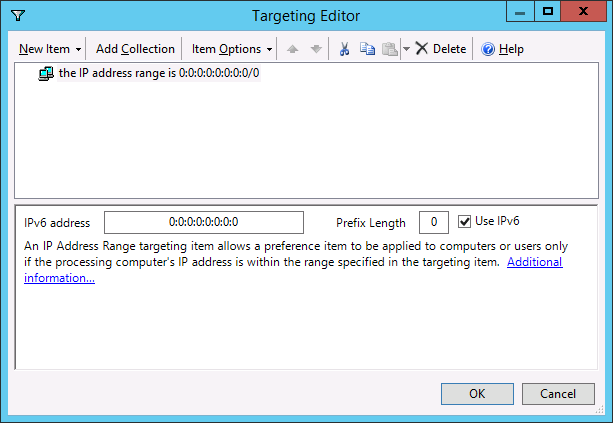Click Add Collection in the toolbar
The image size is (613, 423).
135,49
